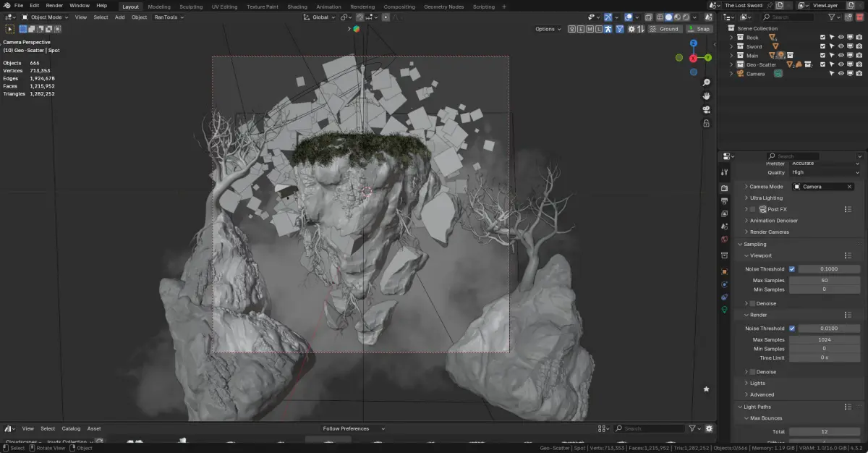Open the Quality High dropdown
This screenshot has height=453, width=868.
825,172
